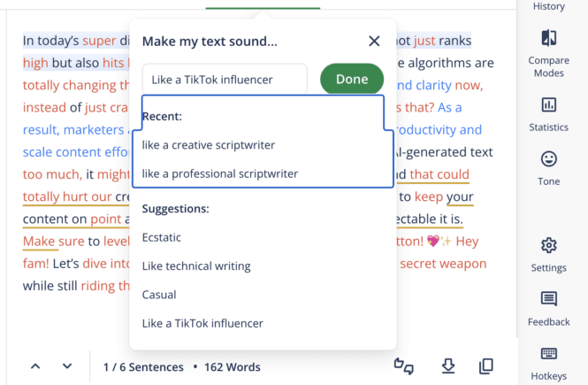
Task: Click the custom tone text input field
Action: pos(225,80)
